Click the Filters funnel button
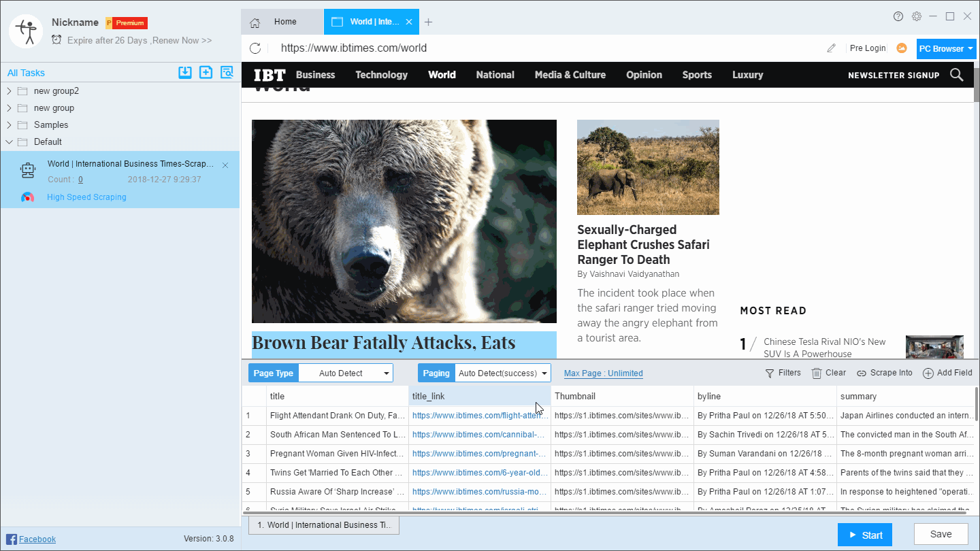The width and height of the screenshot is (980, 551). click(x=783, y=373)
